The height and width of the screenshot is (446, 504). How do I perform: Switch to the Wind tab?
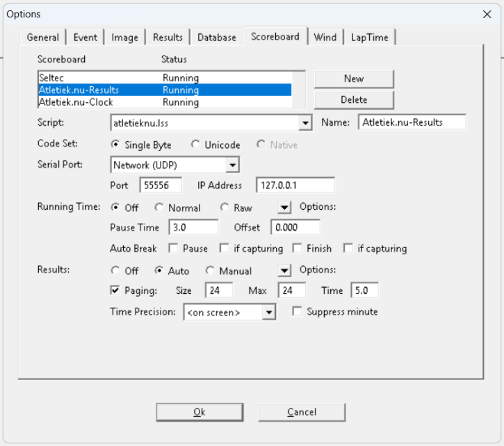click(x=325, y=38)
